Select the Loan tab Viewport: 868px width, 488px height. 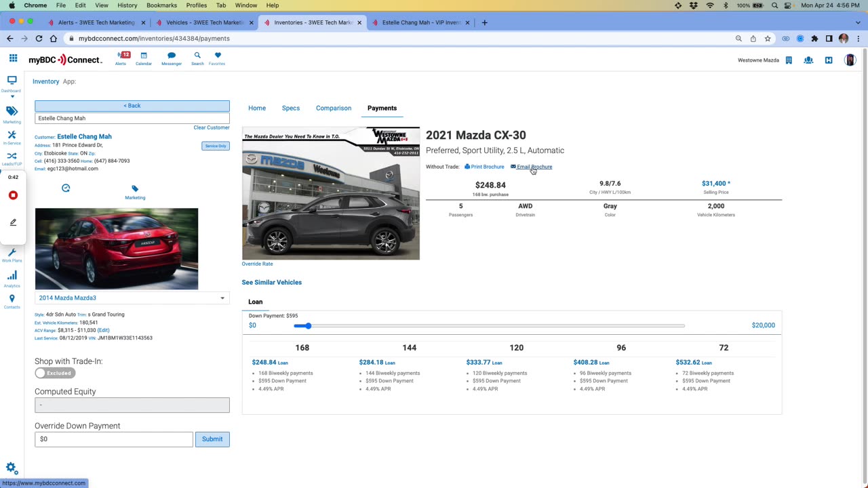point(256,302)
